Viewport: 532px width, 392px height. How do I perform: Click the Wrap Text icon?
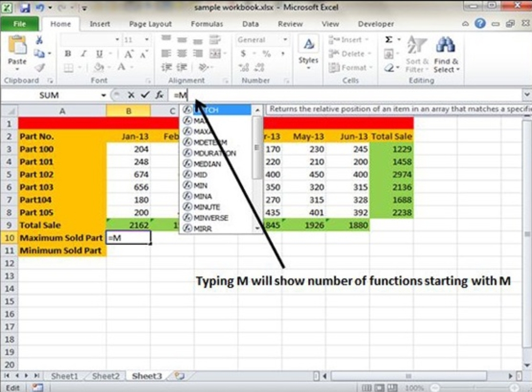[215, 40]
